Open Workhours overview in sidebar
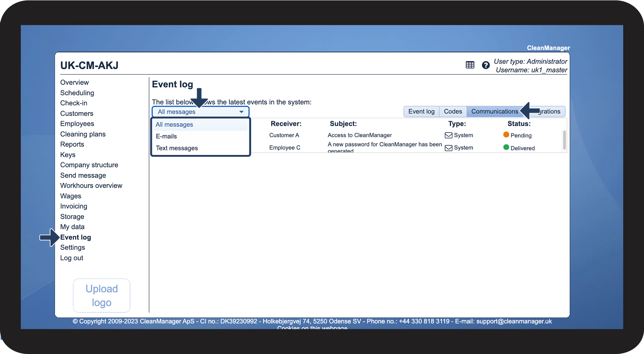The width and height of the screenshot is (644, 354). [x=91, y=186]
